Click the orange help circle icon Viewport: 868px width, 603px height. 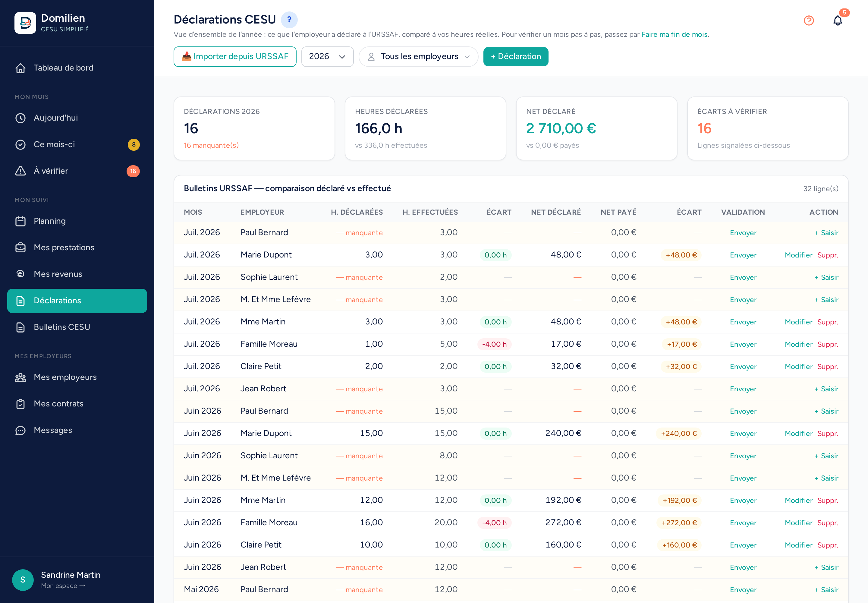pos(808,21)
